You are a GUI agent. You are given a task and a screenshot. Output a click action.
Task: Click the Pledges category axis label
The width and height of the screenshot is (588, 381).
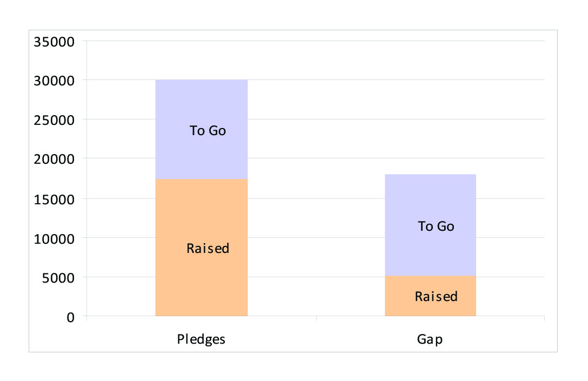tap(201, 340)
